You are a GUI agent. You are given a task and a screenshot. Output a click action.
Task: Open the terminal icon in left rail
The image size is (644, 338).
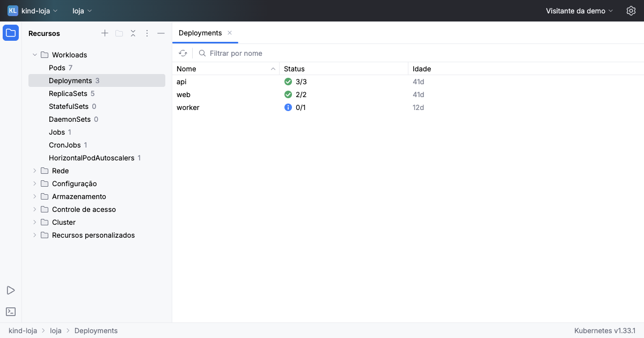[x=11, y=312]
